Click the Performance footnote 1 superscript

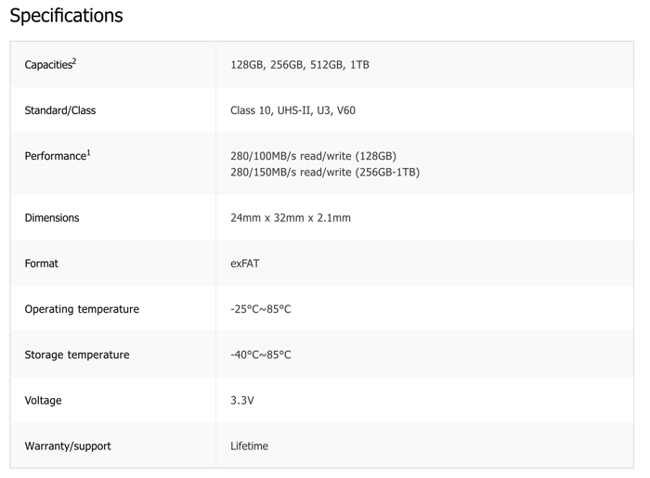pyautogui.click(x=88, y=153)
